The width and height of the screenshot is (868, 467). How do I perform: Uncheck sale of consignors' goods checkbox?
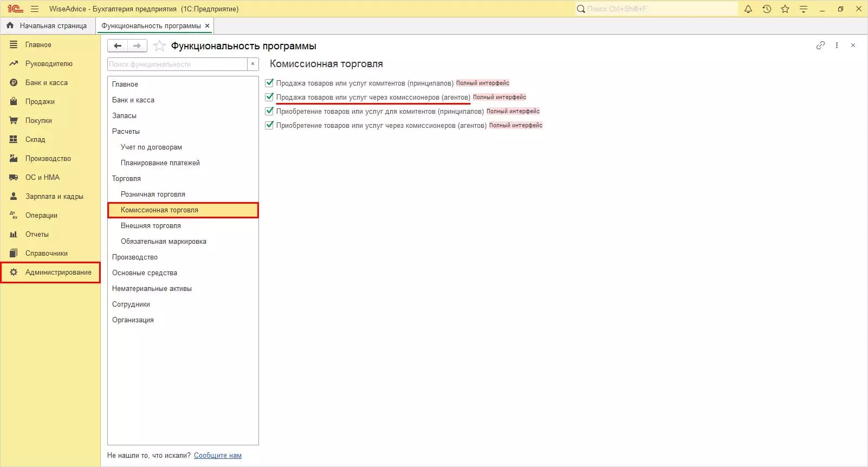269,83
